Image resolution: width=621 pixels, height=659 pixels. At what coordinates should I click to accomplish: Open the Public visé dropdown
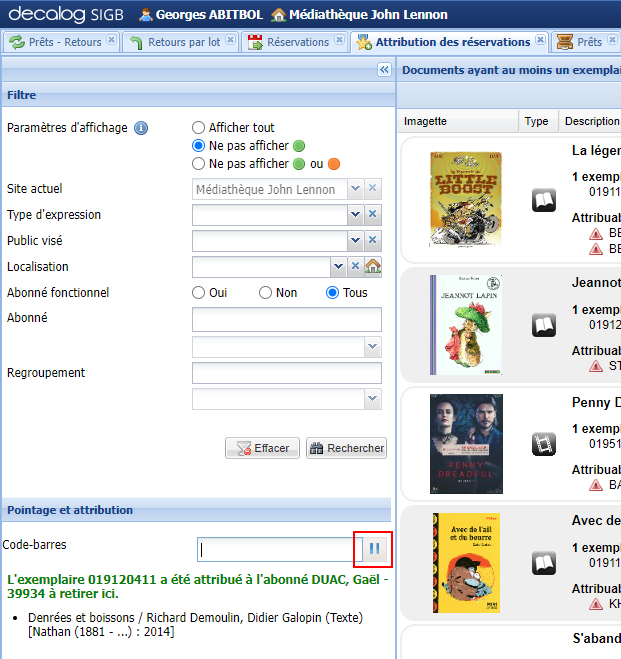click(355, 240)
